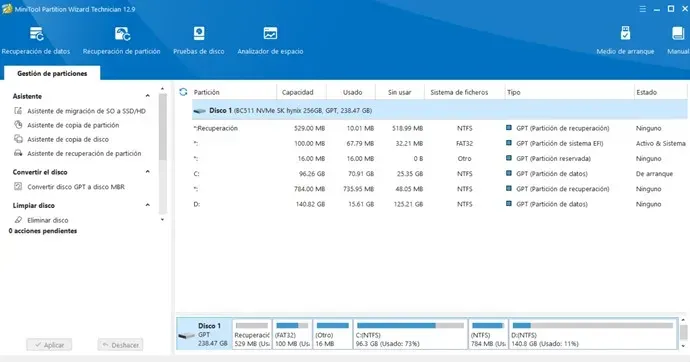690x362 pixels.
Task: Click the MiniTool app logo icon
Action: (x=7, y=9)
